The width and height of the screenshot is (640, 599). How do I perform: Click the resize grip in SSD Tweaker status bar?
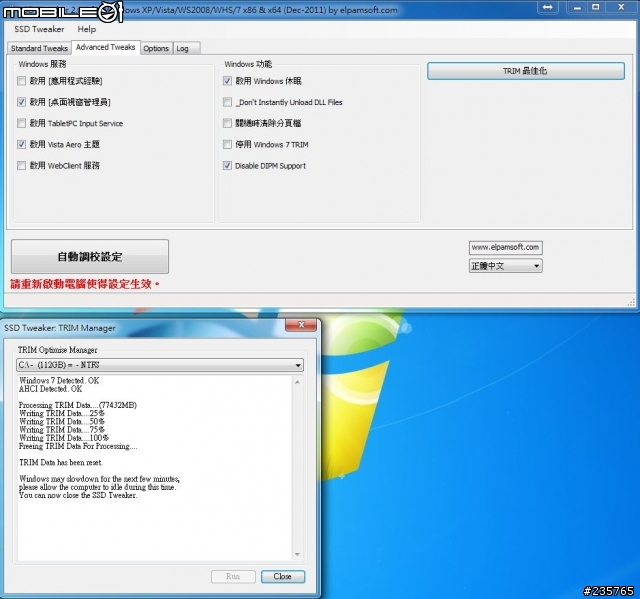point(631,302)
